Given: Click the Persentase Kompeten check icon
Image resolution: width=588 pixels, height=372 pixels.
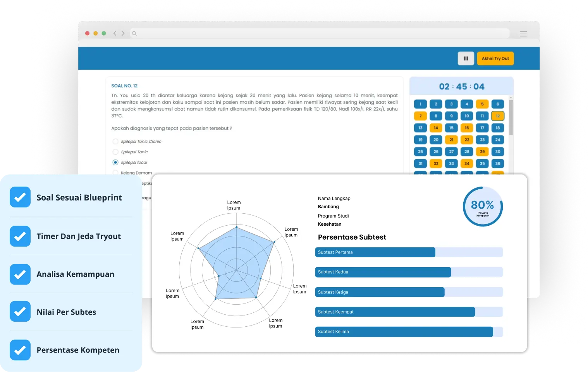Looking at the screenshot, I should (20, 350).
